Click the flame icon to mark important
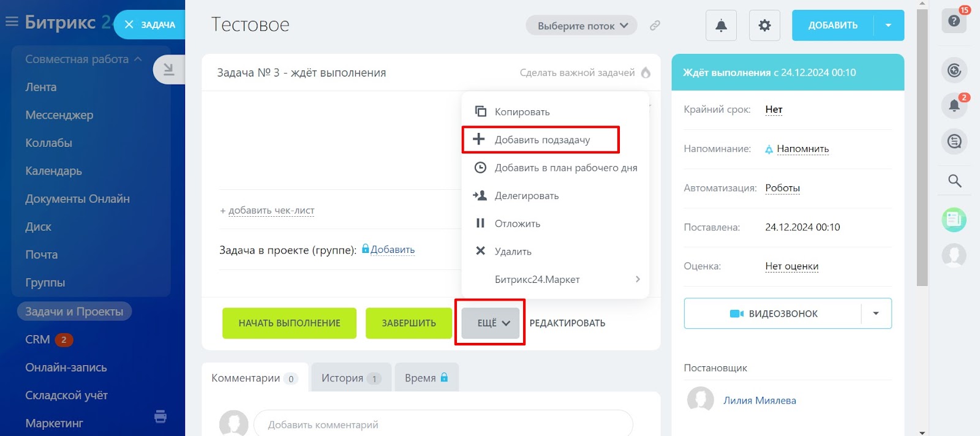The height and width of the screenshot is (436, 980). [x=646, y=73]
